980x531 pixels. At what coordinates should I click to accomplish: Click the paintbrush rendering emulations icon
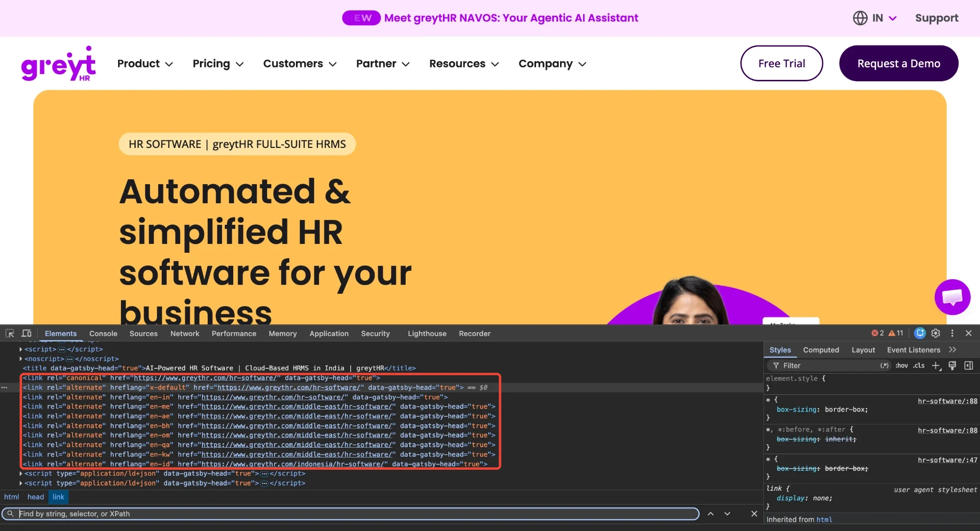(x=953, y=365)
